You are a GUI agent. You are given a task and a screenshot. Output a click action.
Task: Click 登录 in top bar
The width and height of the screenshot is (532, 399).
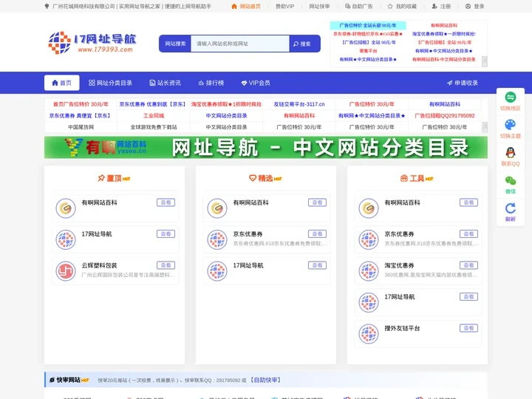coord(474,6)
